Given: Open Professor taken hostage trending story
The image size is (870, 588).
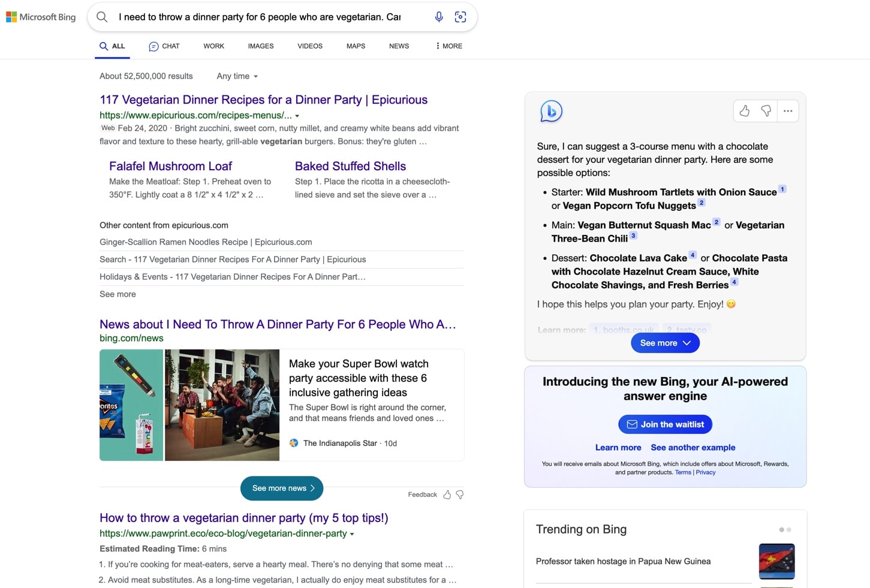Looking at the screenshot, I should tap(623, 562).
